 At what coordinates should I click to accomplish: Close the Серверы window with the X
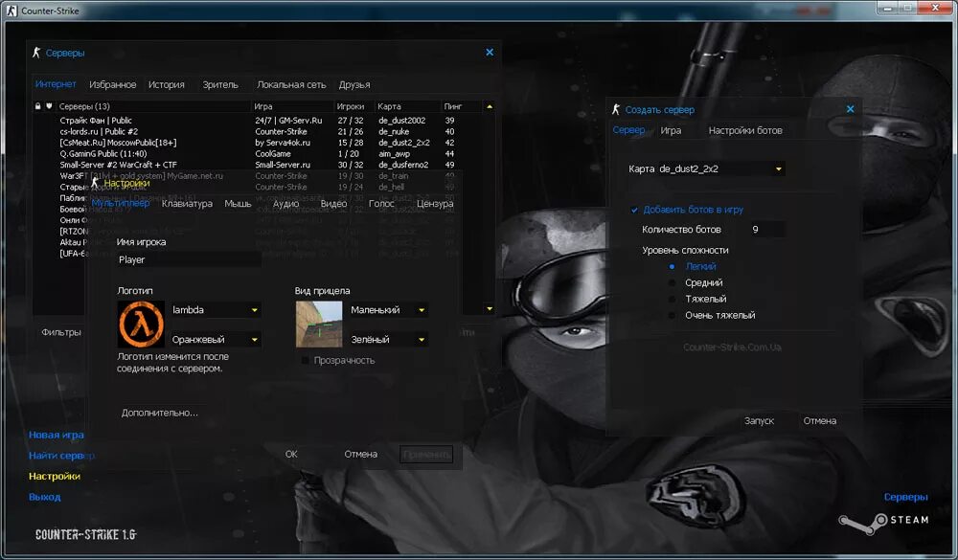[490, 53]
